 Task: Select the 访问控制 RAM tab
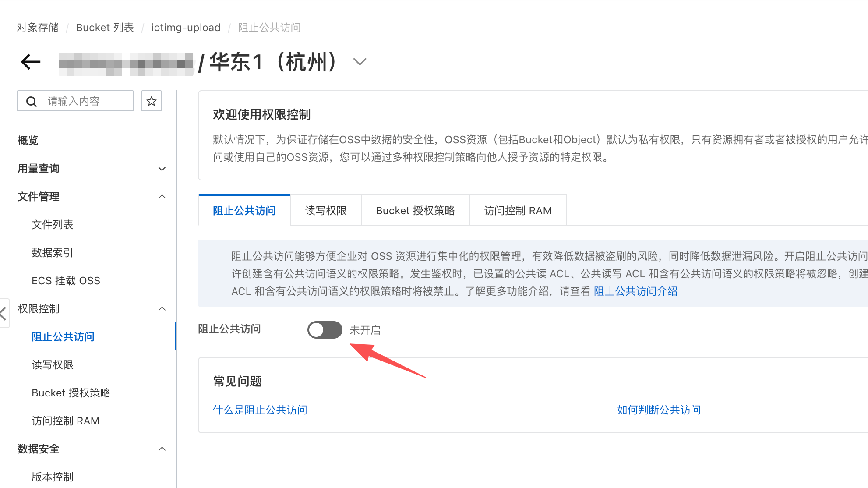[517, 211]
